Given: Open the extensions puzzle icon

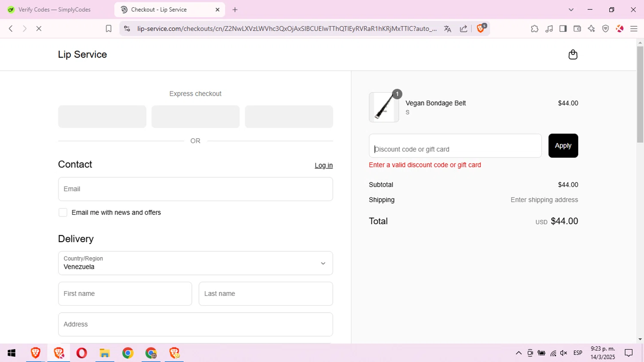Looking at the screenshot, I should click(535, 29).
